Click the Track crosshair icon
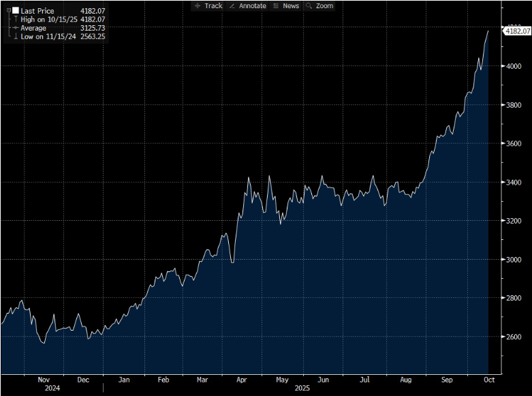 (x=198, y=5)
